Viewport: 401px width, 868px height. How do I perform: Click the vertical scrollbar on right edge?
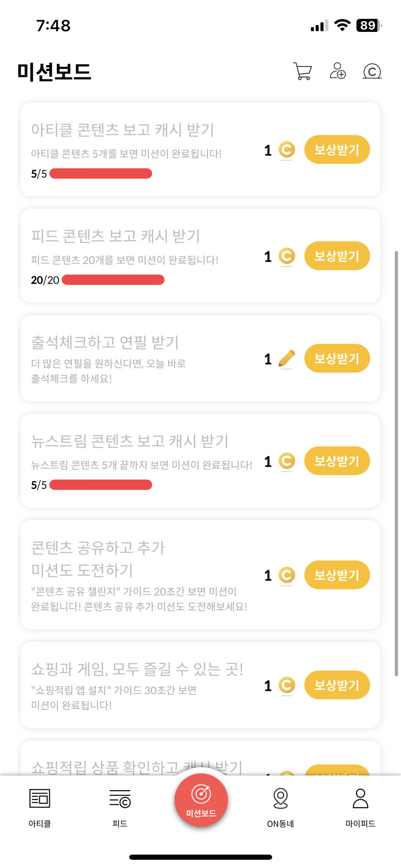pyautogui.click(x=397, y=464)
